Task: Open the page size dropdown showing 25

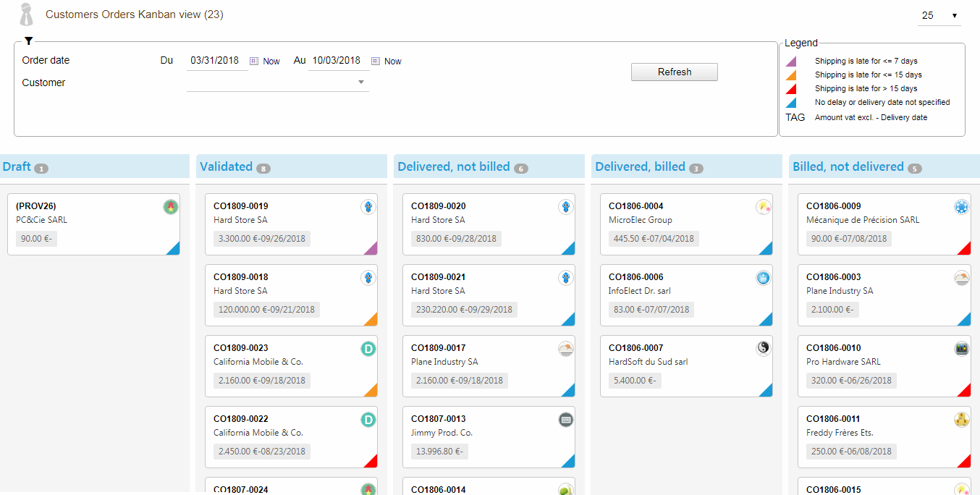Action: (939, 15)
